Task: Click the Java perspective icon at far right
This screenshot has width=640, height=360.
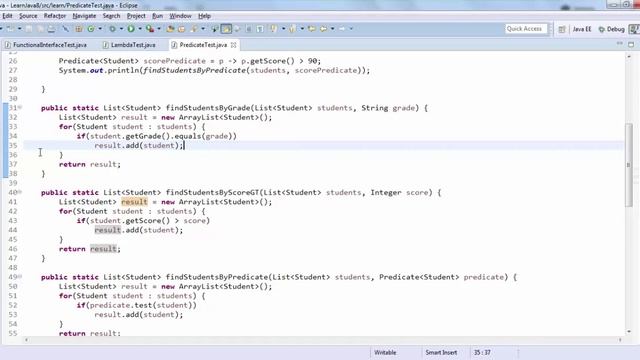Action: 634,29
